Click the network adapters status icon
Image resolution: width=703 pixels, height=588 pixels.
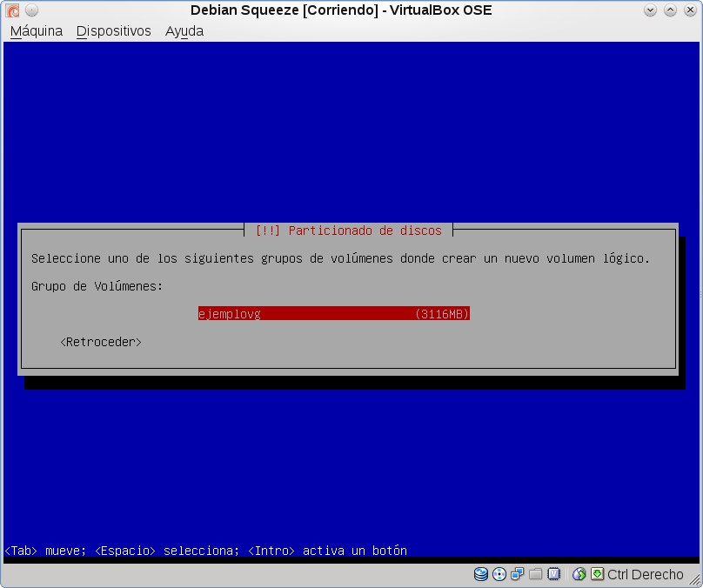(518, 574)
